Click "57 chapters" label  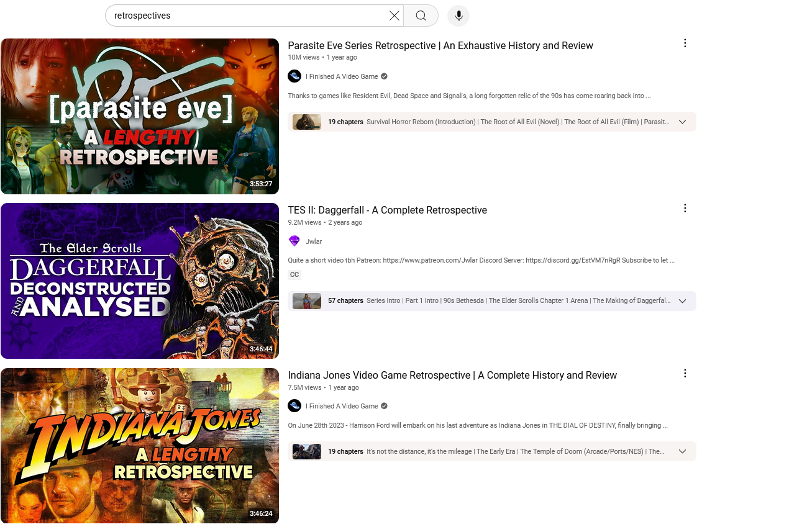click(x=345, y=301)
